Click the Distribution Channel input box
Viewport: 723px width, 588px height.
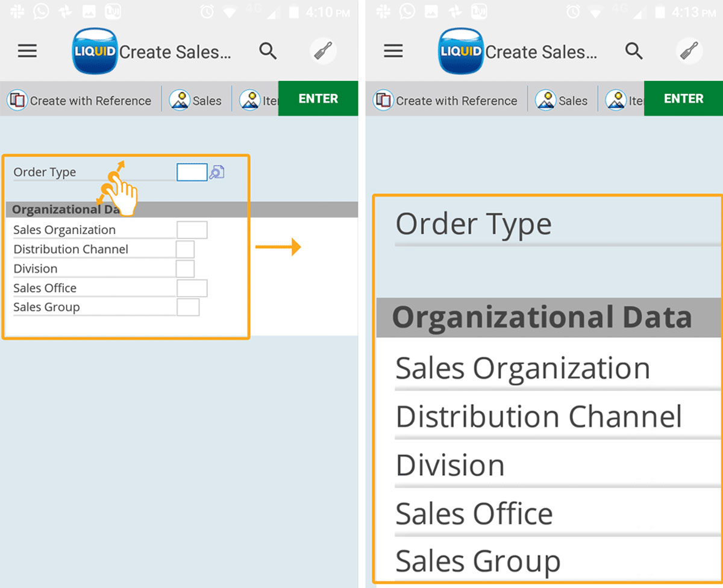[185, 249]
